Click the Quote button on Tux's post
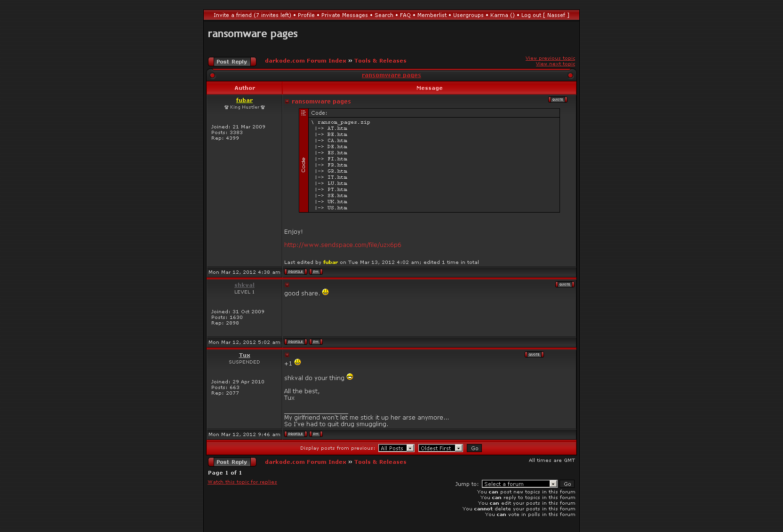This screenshot has width=783, height=532. tap(534, 355)
